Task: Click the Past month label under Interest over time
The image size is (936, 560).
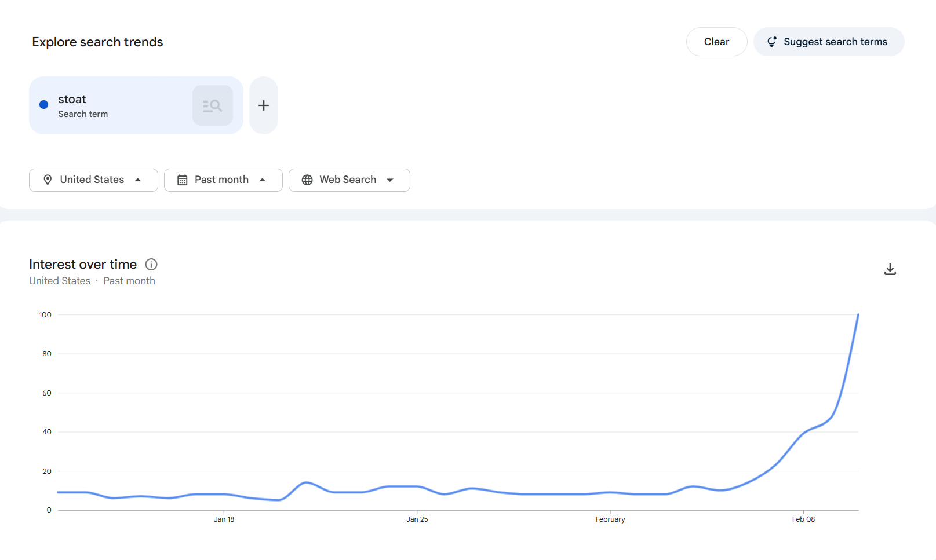Action: click(x=129, y=280)
